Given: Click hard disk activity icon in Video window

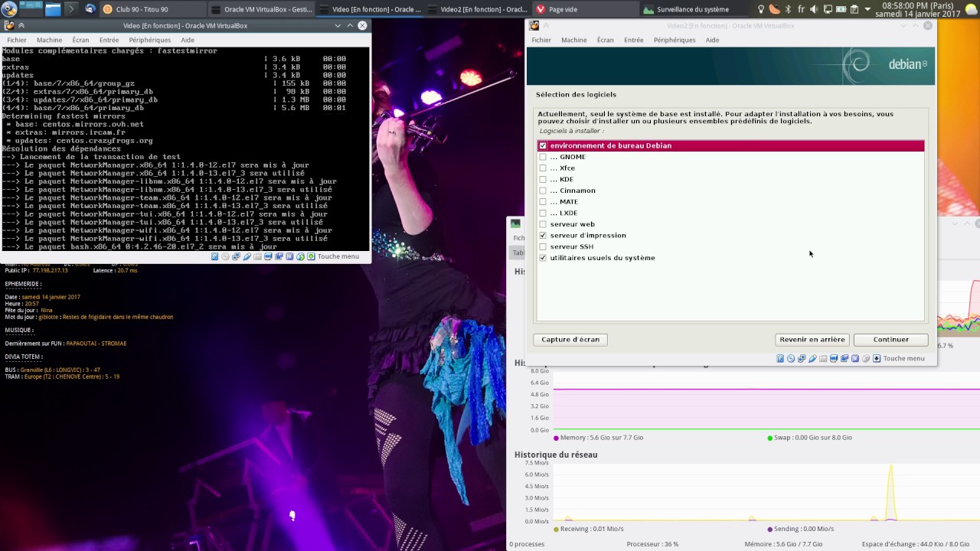Looking at the screenshot, I should click(214, 256).
